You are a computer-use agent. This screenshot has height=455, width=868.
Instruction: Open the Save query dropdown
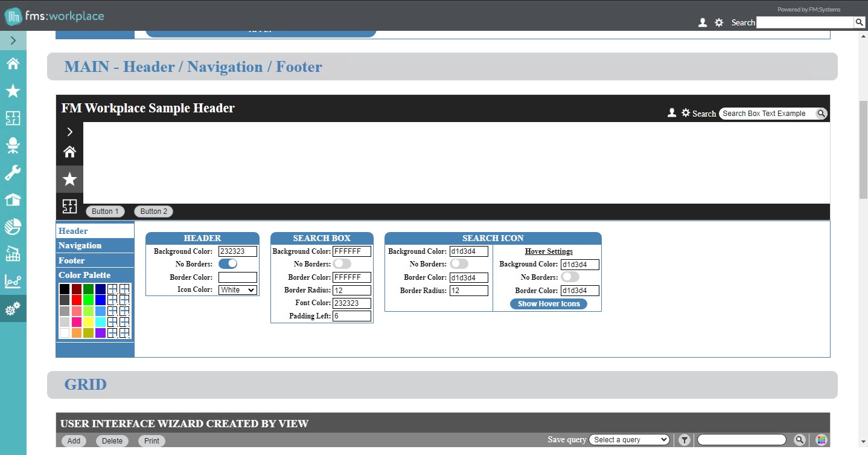pos(629,440)
